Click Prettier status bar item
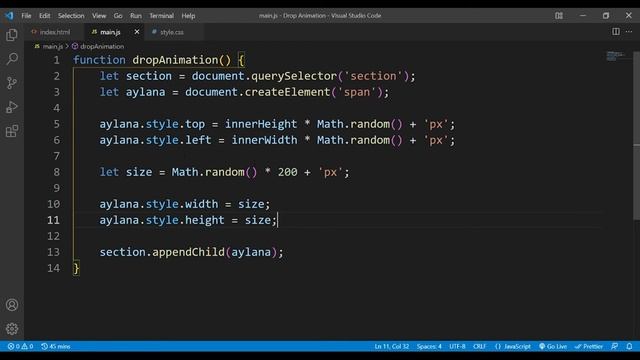640x360 pixels. [x=589, y=346]
